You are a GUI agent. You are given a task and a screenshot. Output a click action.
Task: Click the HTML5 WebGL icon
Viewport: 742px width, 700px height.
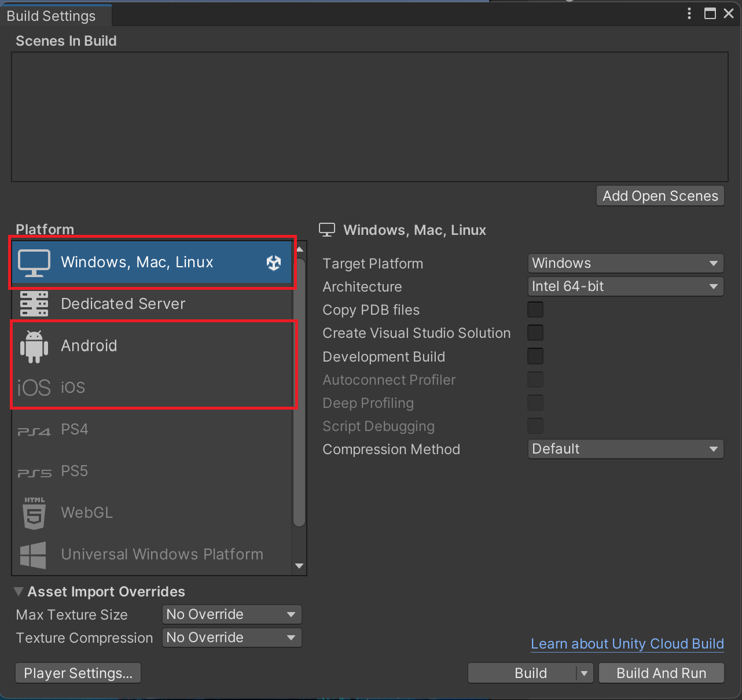34,513
